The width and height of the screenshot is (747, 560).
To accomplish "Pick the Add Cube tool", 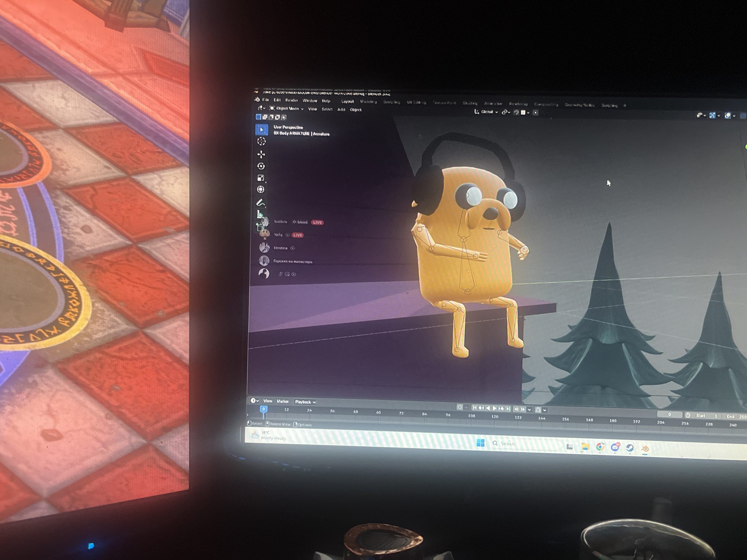I will point(260,226).
